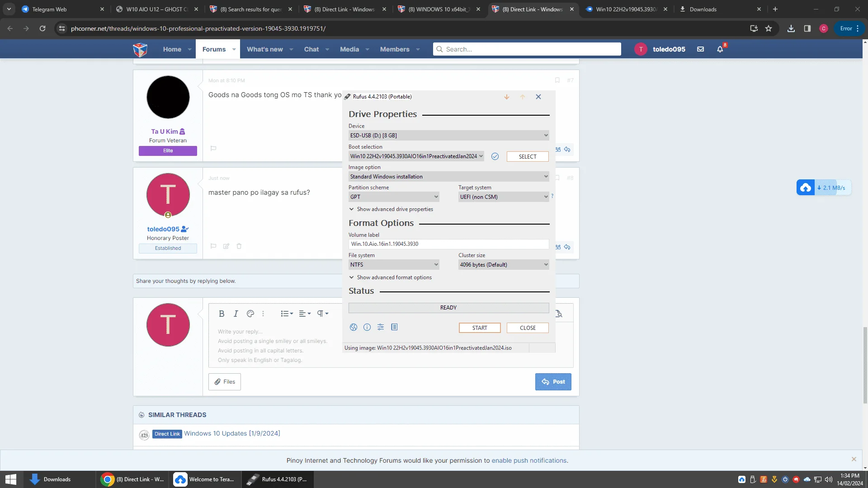868x488 pixels.
Task: Click enable push notifications link
Action: tap(529, 460)
